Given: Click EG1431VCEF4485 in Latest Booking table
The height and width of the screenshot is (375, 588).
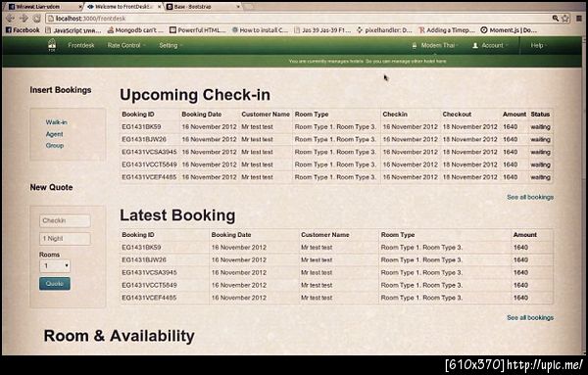Looking at the screenshot, I should pos(149,298).
